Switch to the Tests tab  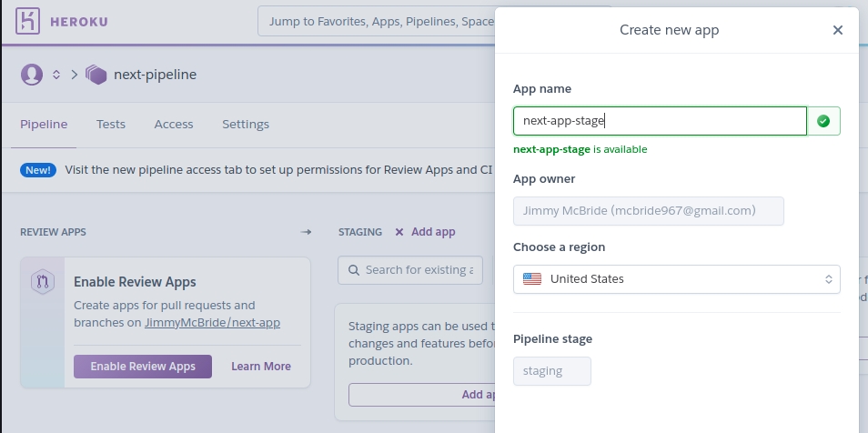point(111,125)
